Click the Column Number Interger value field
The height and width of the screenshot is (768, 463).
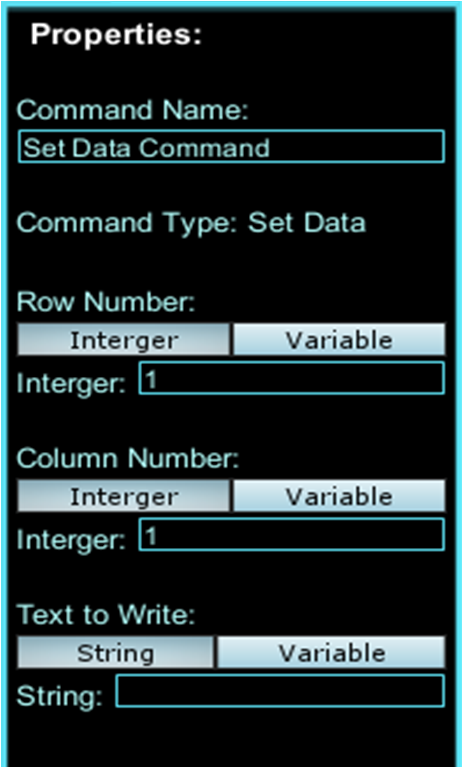click(292, 534)
